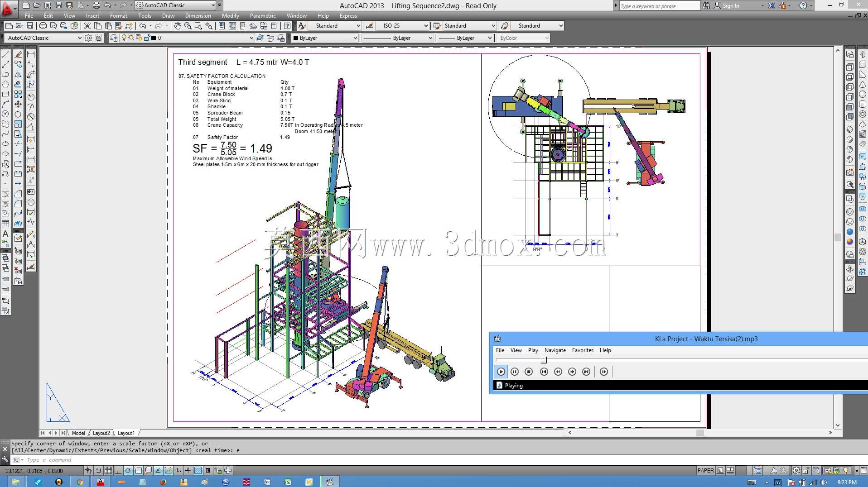Open Navigate menu in media player
The width and height of the screenshot is (868, 487).
click(555, 350)
